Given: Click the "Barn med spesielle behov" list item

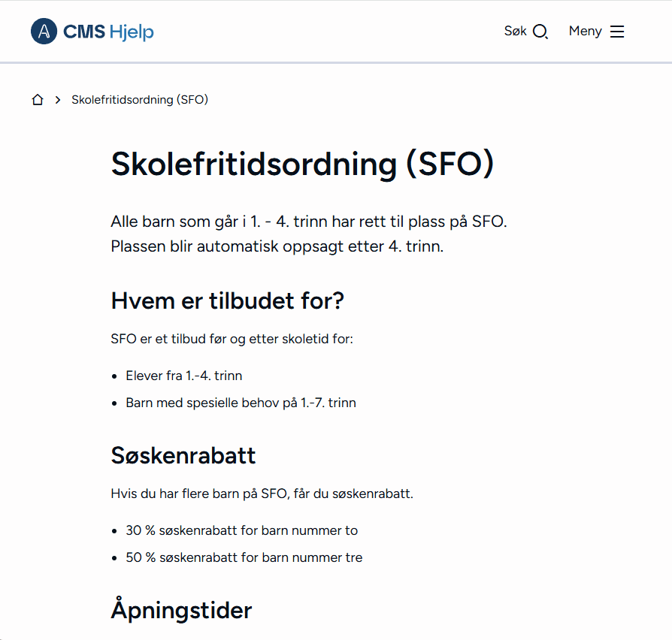Looking at the screenshot, I should [x=241, y=403].
